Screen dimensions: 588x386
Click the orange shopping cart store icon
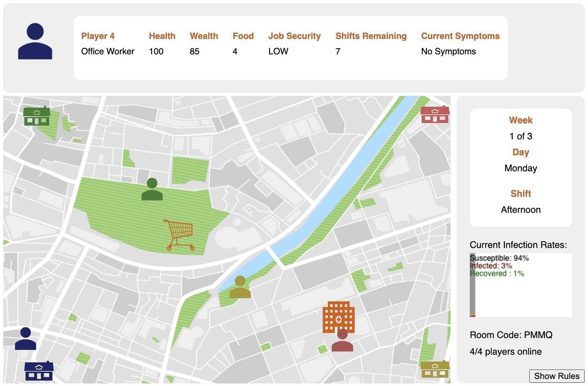pos(179,235)
